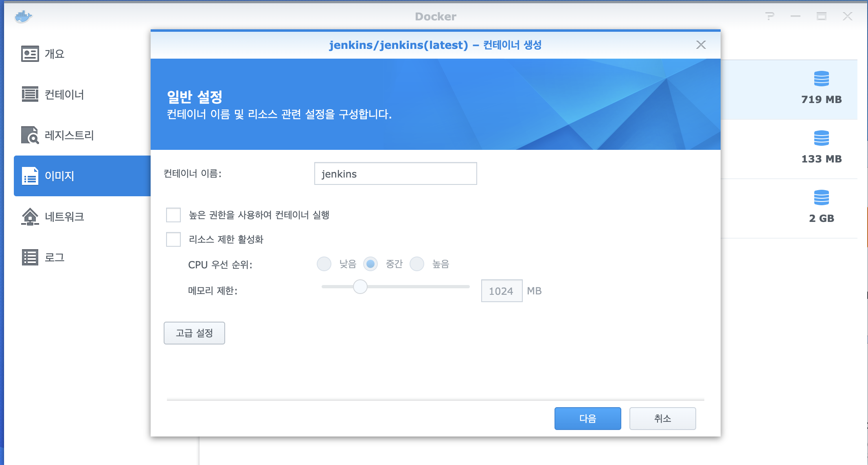Click the 컨테이너 이름 input field
The image size is (868, 465).
point(395,174)
